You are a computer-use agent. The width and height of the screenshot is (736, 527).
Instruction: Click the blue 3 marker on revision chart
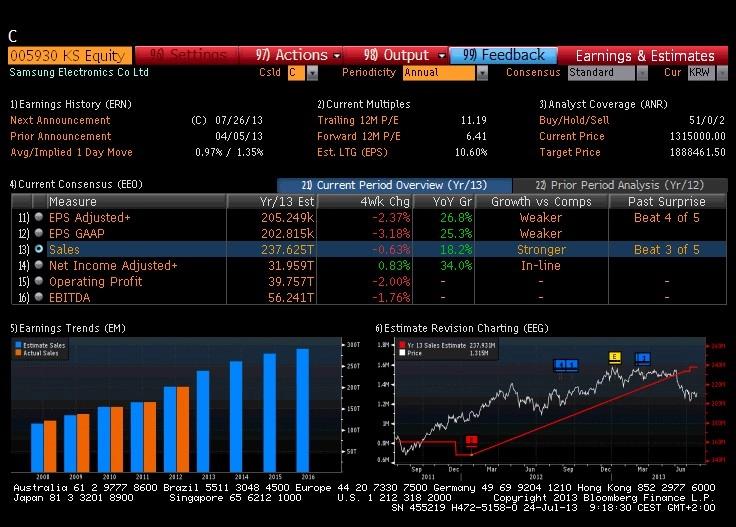(x=643, y=359)
